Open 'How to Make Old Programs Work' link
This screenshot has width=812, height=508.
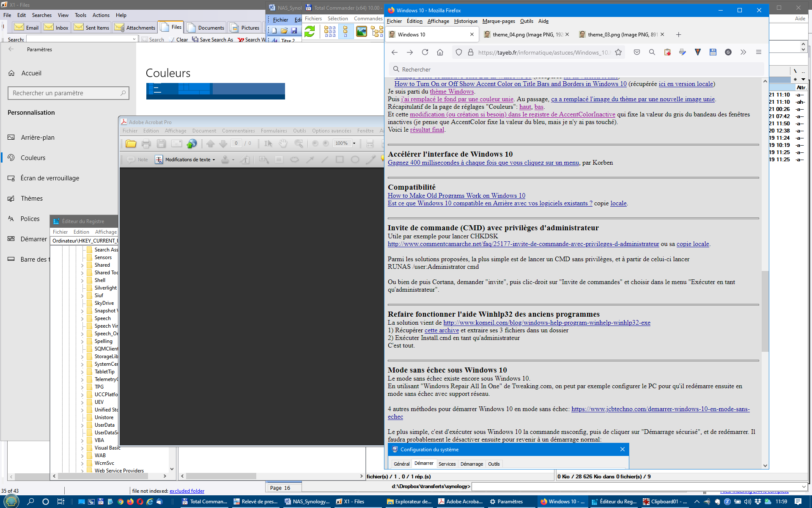click(x=456, y=196)
